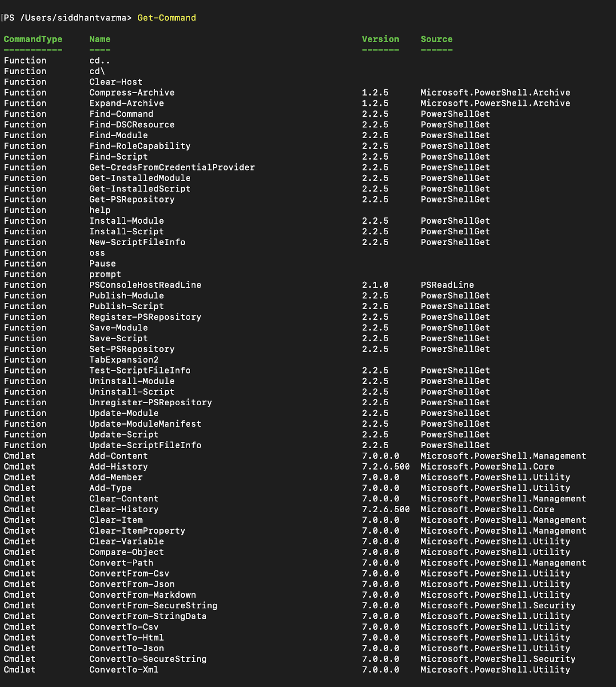Click the ConvertFrom-Markdown cmdlet name
This screenshot has width=616, height=687.
tap(143, 595)
